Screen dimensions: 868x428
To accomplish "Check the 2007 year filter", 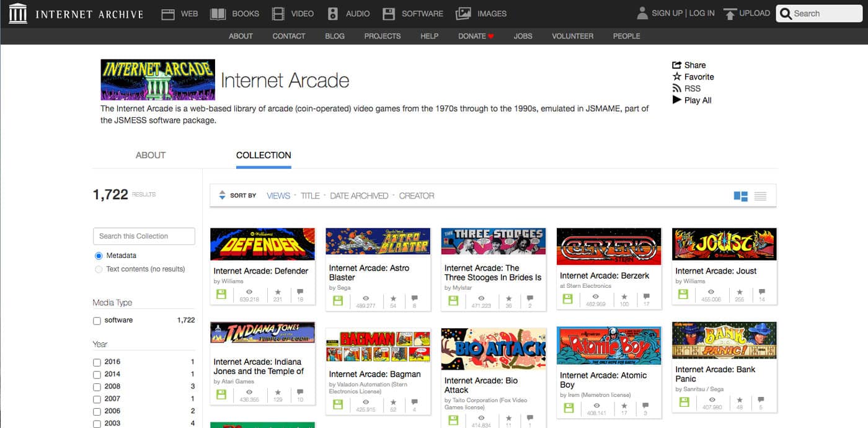I will (97, 399).
